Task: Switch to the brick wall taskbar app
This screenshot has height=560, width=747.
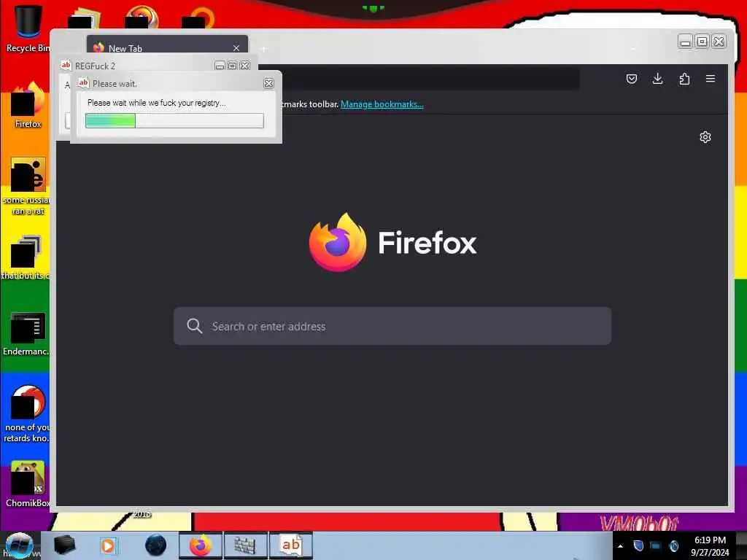Action: click(245, 545)
